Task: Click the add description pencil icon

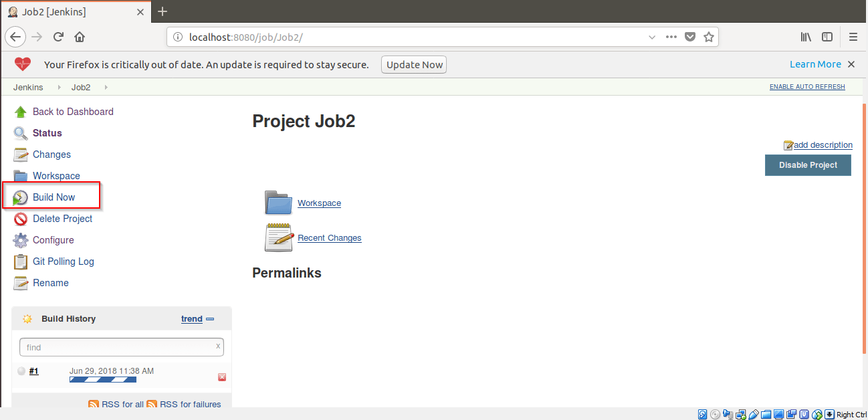Action: [x=788, y=145]
